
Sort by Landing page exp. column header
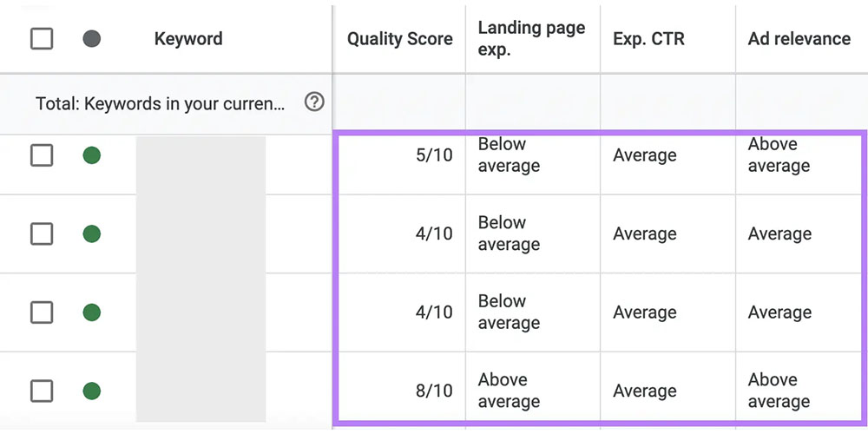coord(531,39)
